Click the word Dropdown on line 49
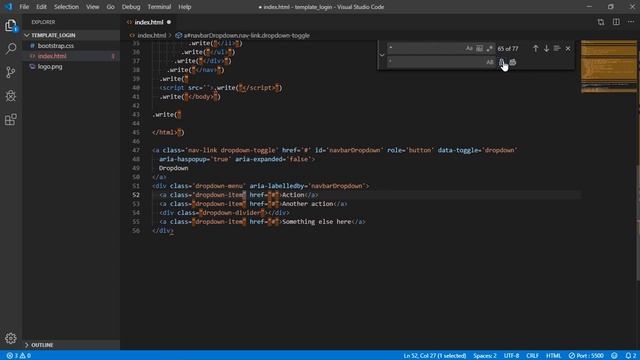 (x=173, y=168)
